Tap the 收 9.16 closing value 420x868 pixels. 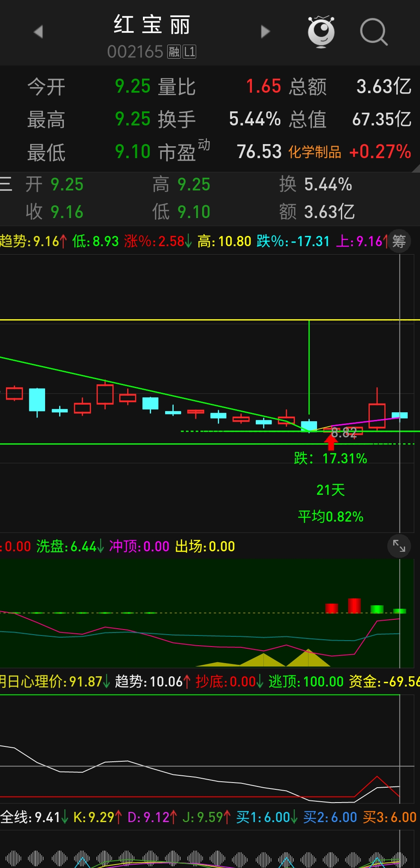67,212
